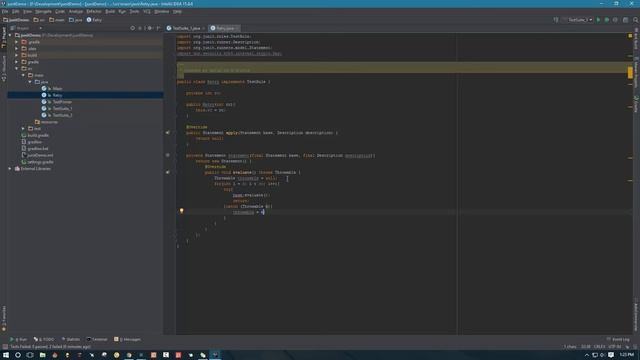Collapse src folder in project tree
This screenshot has height=360, width=640.
(17, 69)
